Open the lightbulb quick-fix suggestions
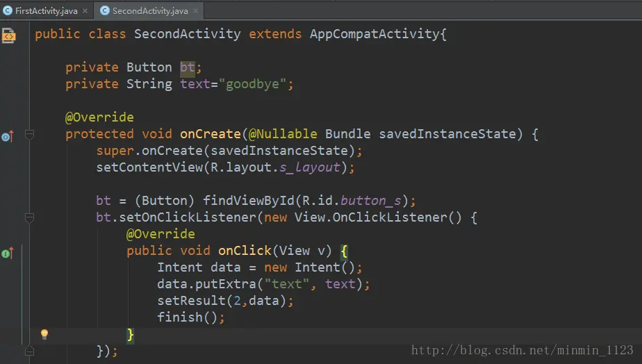 44,335
